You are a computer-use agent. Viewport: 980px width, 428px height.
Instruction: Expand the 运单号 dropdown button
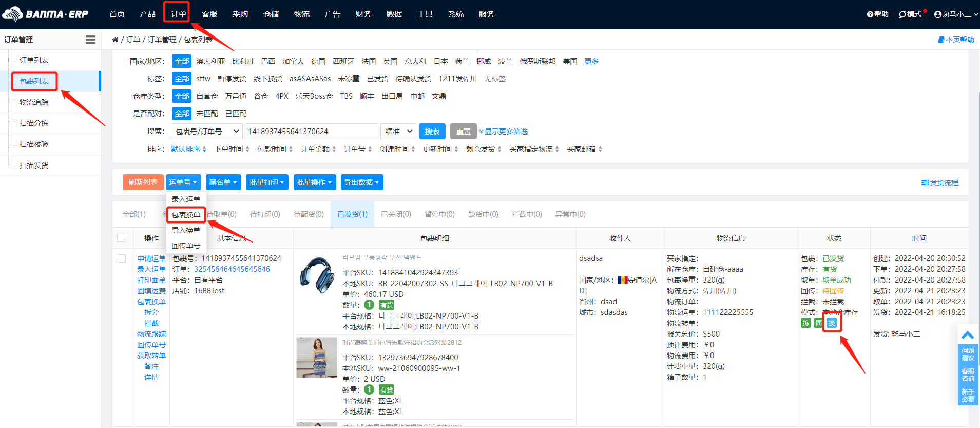pos(183,182)
